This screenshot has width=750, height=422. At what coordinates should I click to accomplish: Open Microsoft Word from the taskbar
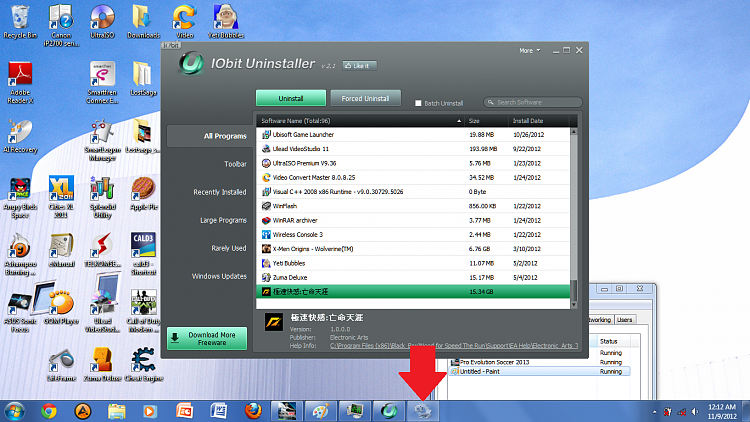pos(219,411)
